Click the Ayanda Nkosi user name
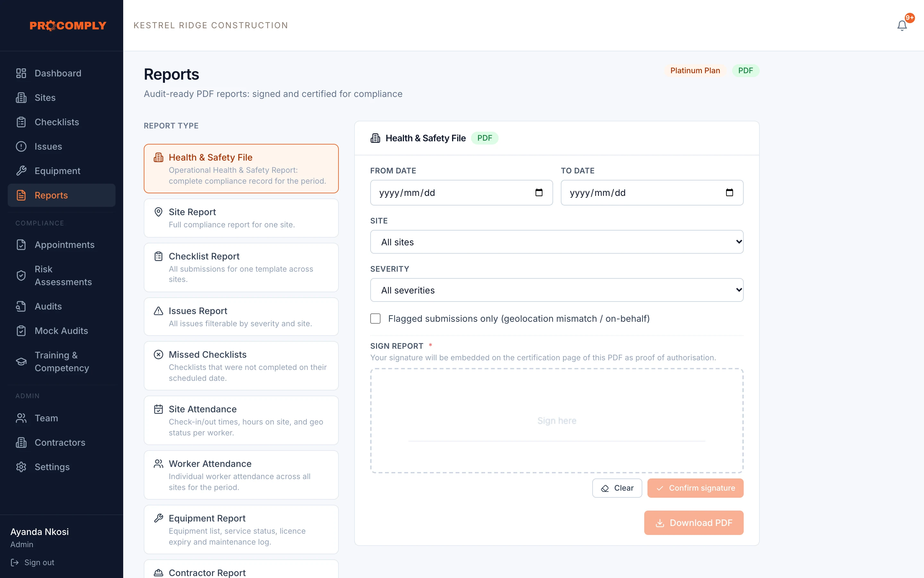Screen dimensions: 924x578 tap(39, 532)
